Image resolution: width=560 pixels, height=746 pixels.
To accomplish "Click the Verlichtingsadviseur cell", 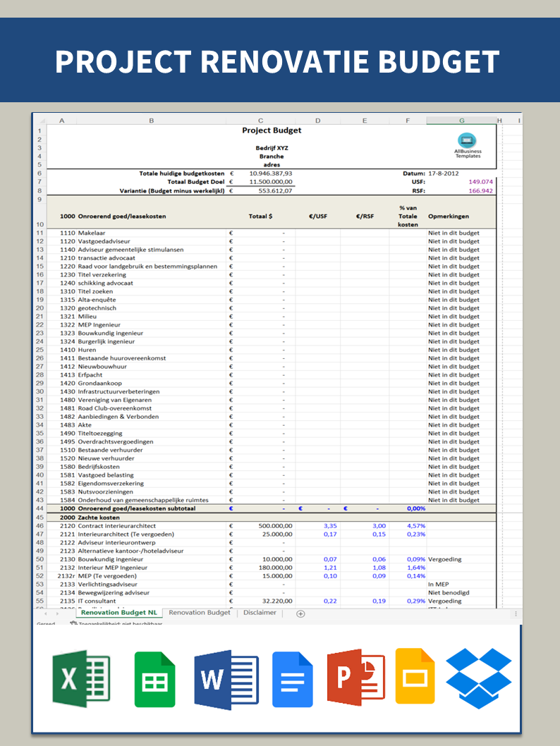I will (x=107, y=585).
